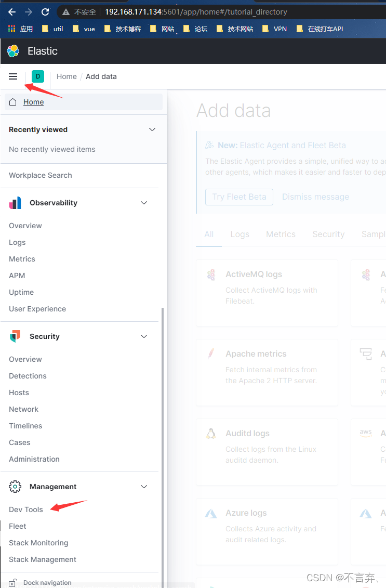Viewport: 386px width, 588px height.
Task: Reload the page with refresh icon
Action: pos(45,12)
